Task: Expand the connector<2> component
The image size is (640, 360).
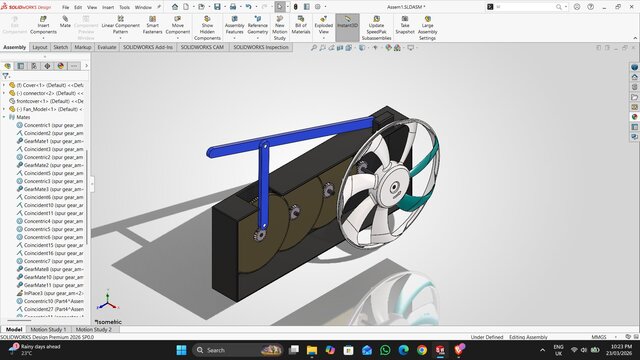Action: tap(4, 93)
